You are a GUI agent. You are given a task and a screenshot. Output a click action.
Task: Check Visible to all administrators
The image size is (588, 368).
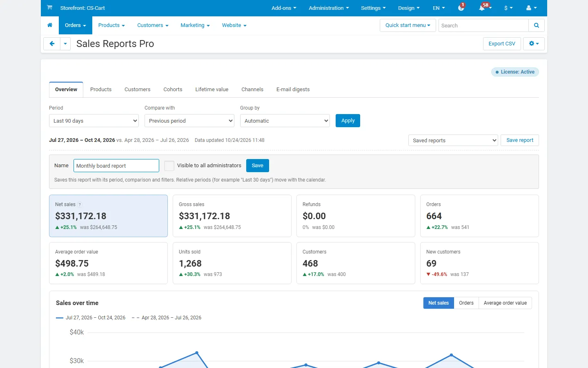169,166
